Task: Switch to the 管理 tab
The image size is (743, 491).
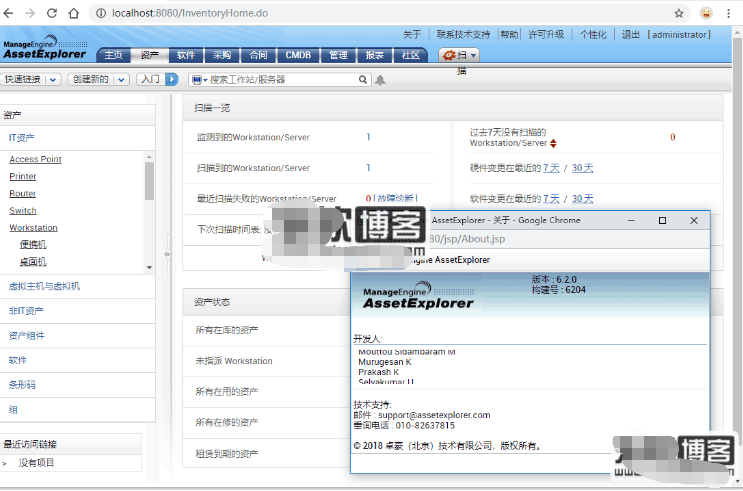Action: 338,55
